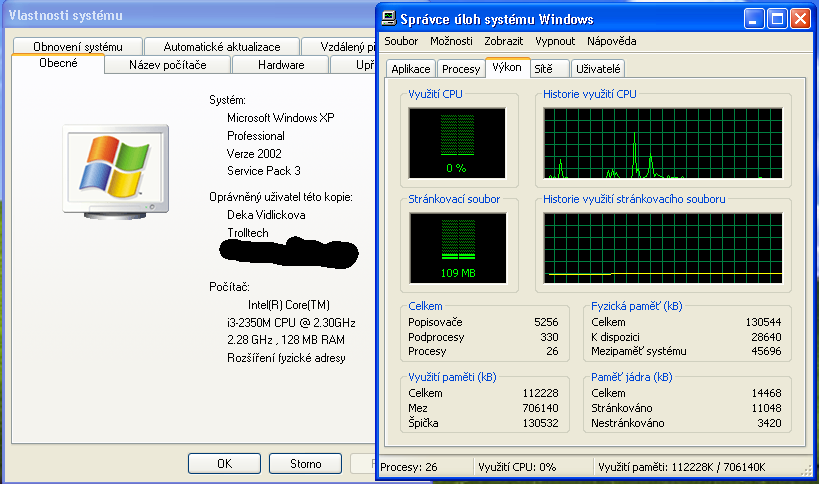Click the Paměť jádra Celkem value 14468
819x484 pixels.
(766, 393)
